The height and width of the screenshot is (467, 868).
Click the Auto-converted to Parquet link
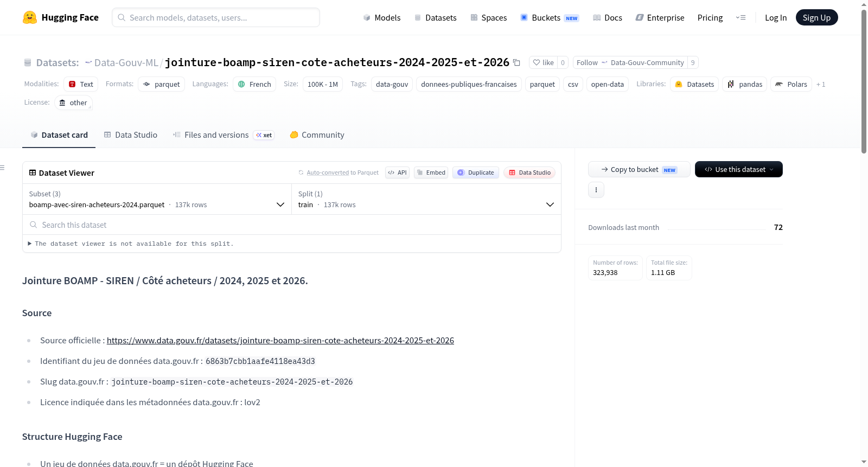coord(328,172)
